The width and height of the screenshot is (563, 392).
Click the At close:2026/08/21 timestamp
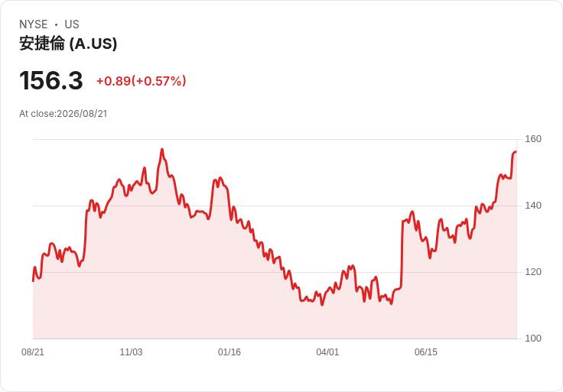63,114
